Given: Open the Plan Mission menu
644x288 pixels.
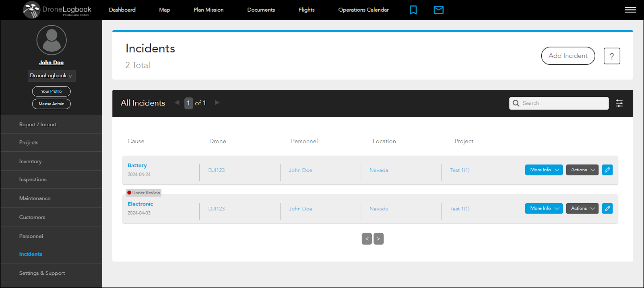Looking at the screenshot, I should [208, 10].
